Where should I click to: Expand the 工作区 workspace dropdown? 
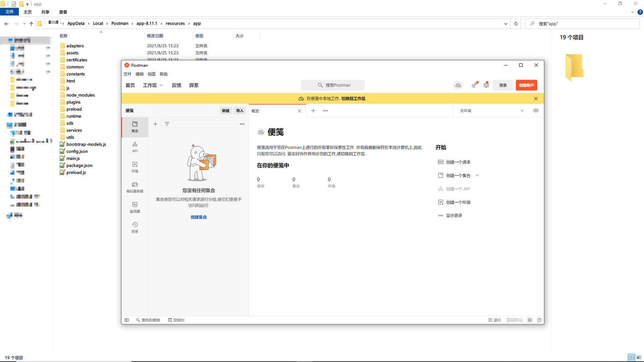[x=153, y=85]
